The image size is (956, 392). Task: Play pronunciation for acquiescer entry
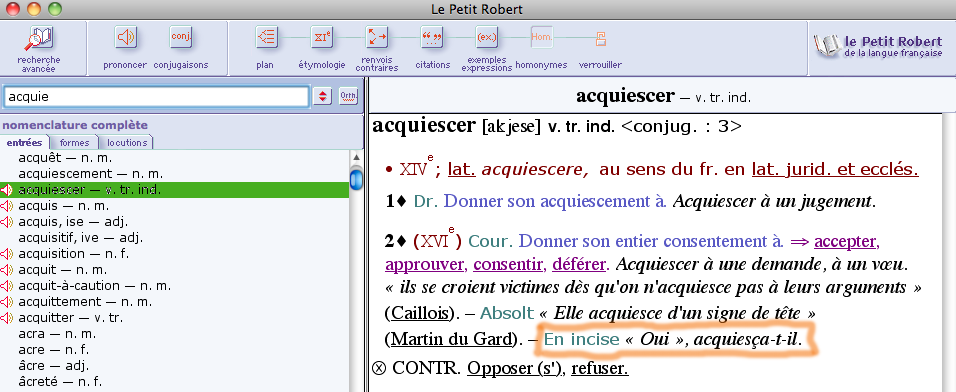coord(7,190)
